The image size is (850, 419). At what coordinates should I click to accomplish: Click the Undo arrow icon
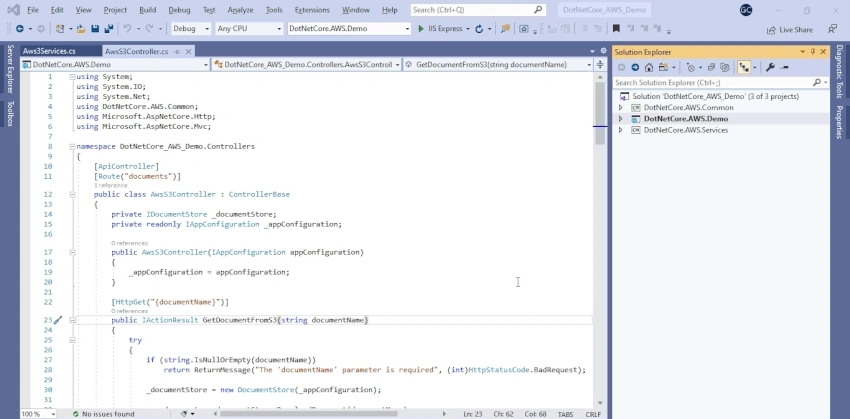click(127, 29)
